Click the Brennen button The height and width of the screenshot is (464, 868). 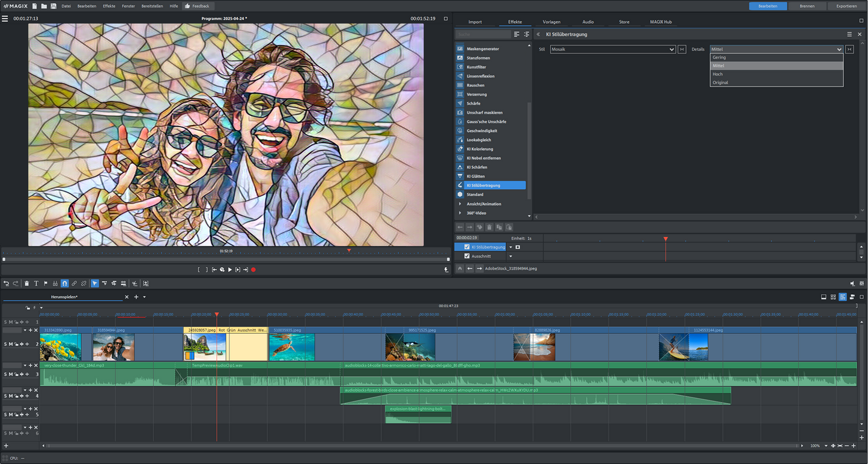coord(806,6)
